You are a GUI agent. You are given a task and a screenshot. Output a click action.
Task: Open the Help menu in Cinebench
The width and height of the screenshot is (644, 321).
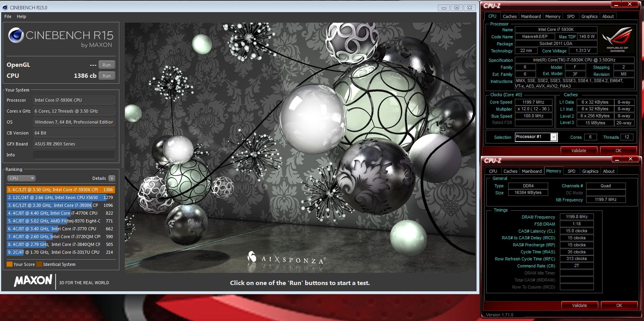[22, 16]
